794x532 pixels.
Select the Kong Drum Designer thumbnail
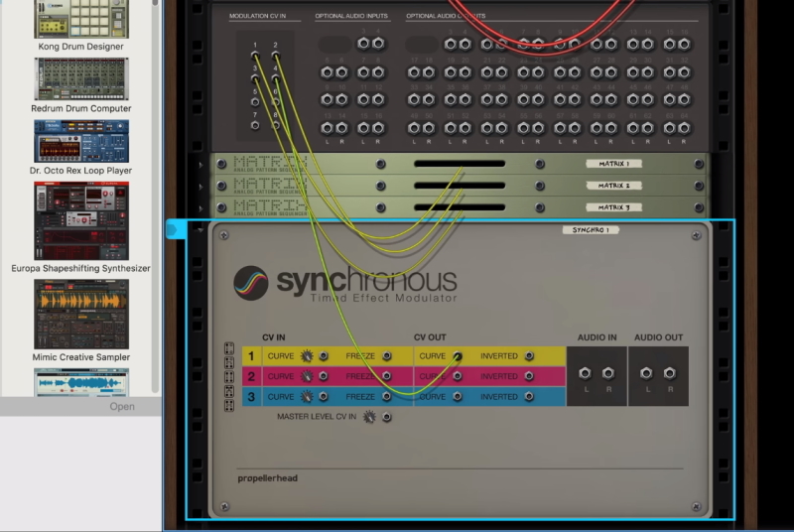coord(81,19)
